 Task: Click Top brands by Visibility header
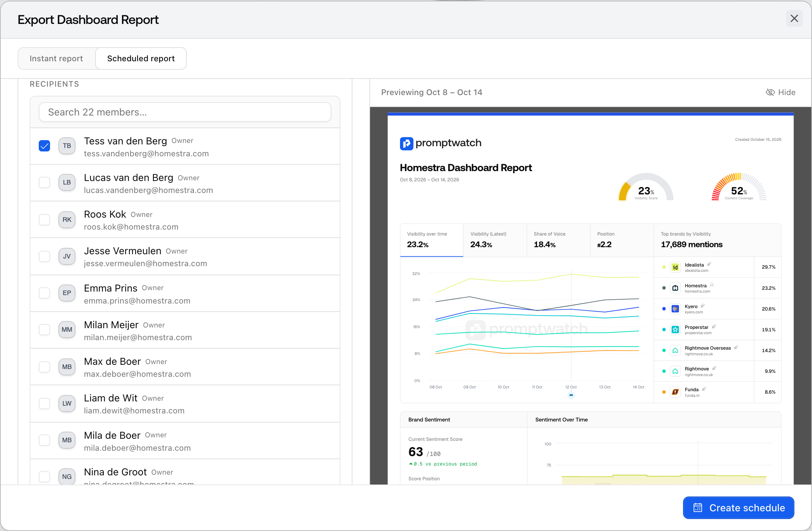(x=718, y=240)
